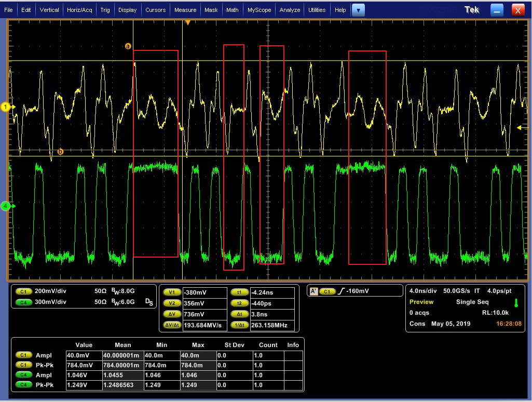Click the C1 badge at 200mV/div
This screenshot has height=402, width=532.
[23, 292]
